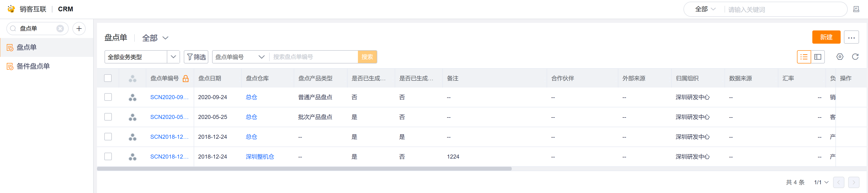Check the row dated 2020-09-24
Image resolution: width=868 pixels, height=193 pixels.
pos(108,97)
